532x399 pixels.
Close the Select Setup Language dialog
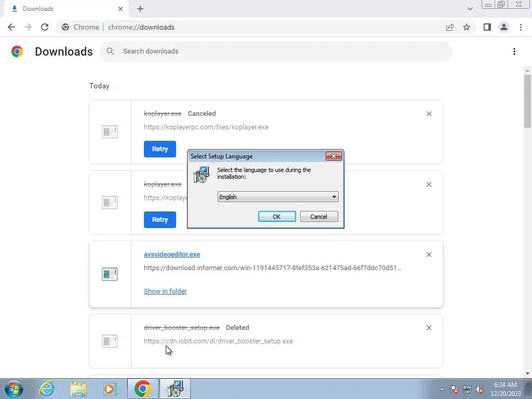(334, 156)
